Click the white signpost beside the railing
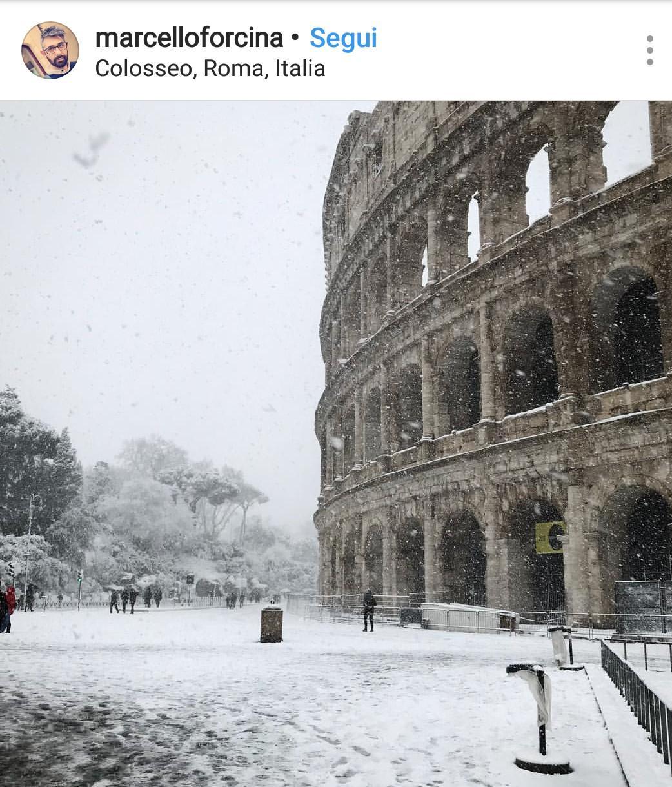 558,646
